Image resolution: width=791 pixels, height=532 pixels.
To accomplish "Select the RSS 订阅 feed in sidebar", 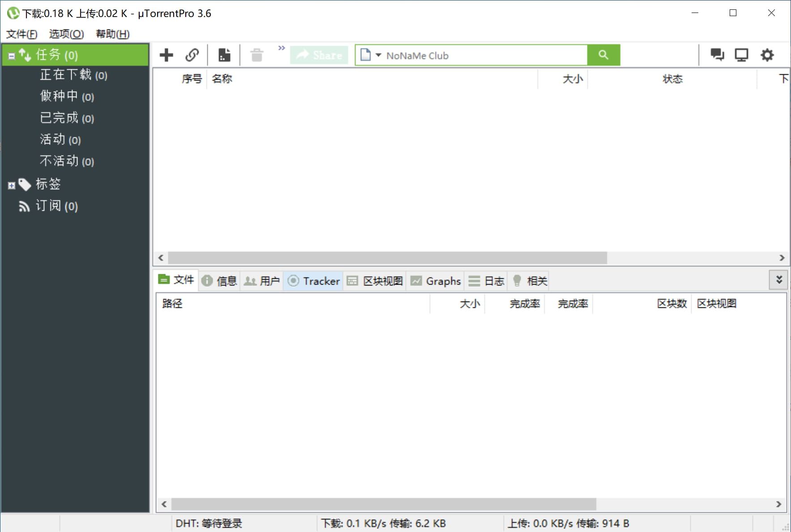I will (x=55, y=206).
